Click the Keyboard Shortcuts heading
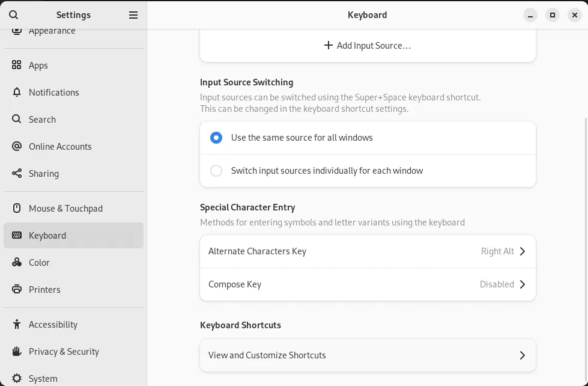The width and height of the screenshot is (588, 386). click(x=240, y=325)
